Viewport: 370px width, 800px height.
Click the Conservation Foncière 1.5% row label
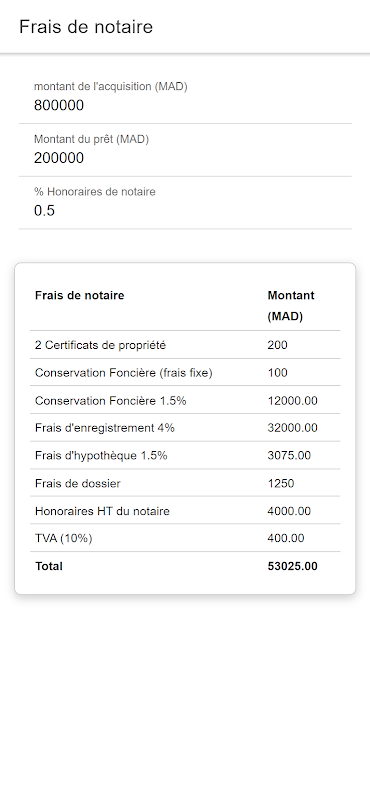point(111,401)
